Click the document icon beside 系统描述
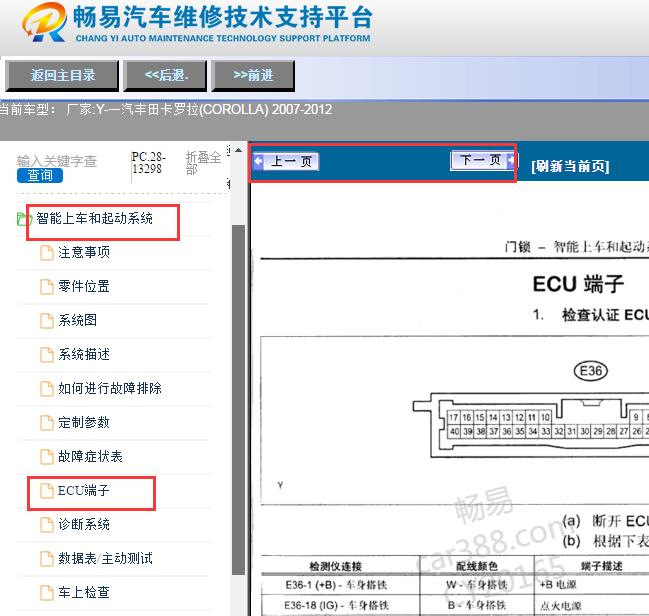Viewport: 649px width, 616px height. click(47, 355)
